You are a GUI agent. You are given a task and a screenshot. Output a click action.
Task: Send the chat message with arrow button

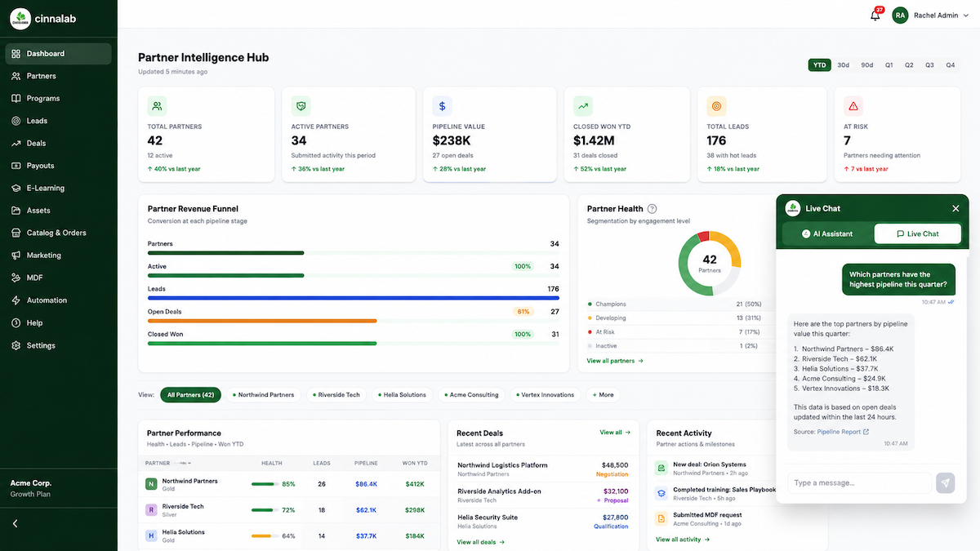pos(945,482)
